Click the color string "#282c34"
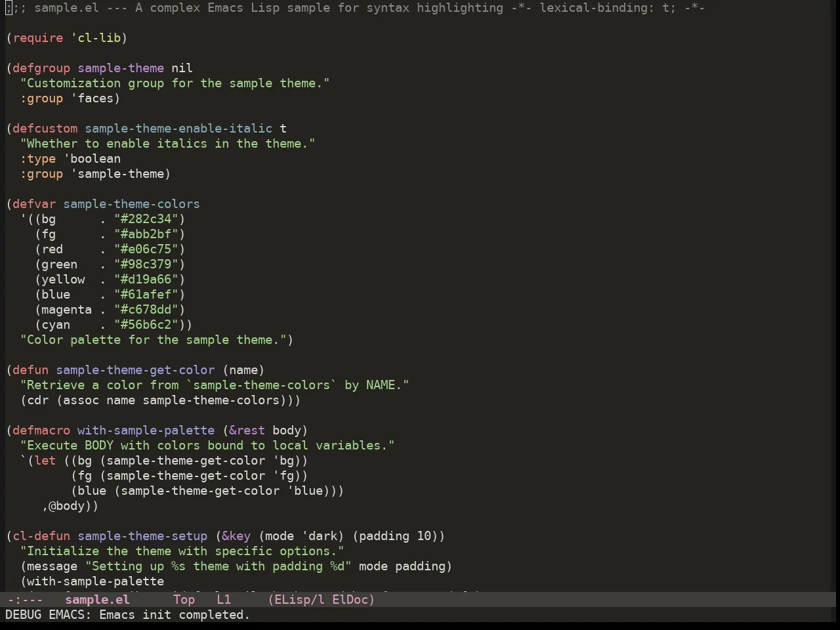 click(146, 219)
